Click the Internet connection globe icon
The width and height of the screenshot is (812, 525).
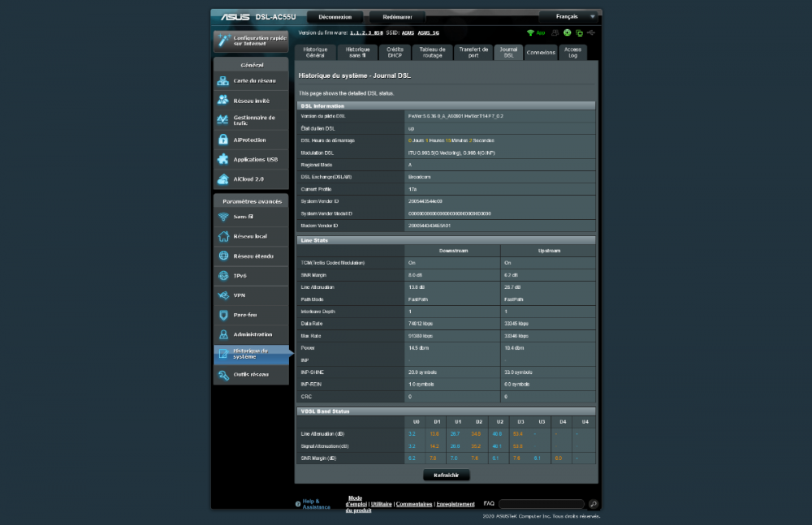(567, 33)
